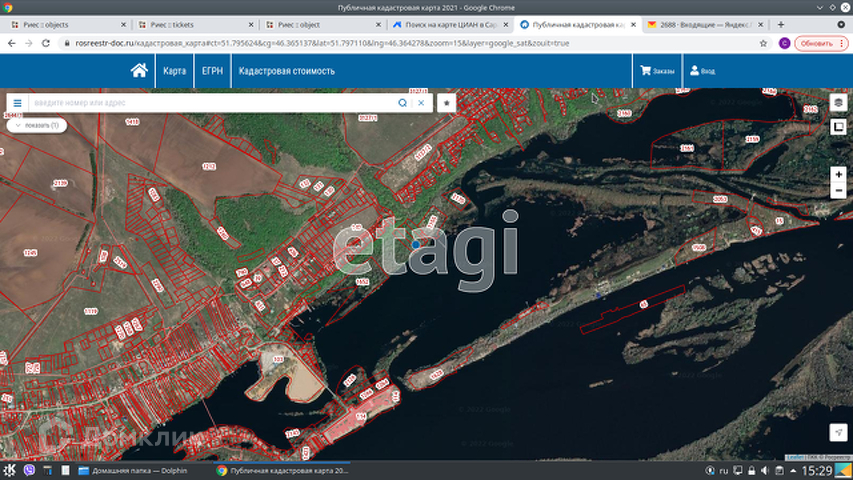The image size is (853, 480).
Task: Open the Chrome profile avatar
Action: coord(784,43)
